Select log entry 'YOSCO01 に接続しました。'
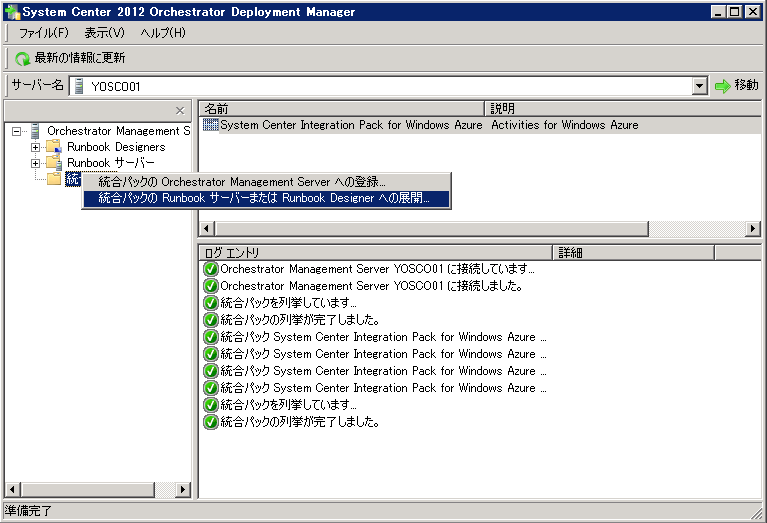Screen dimensions: 767x523 [371, 286]
